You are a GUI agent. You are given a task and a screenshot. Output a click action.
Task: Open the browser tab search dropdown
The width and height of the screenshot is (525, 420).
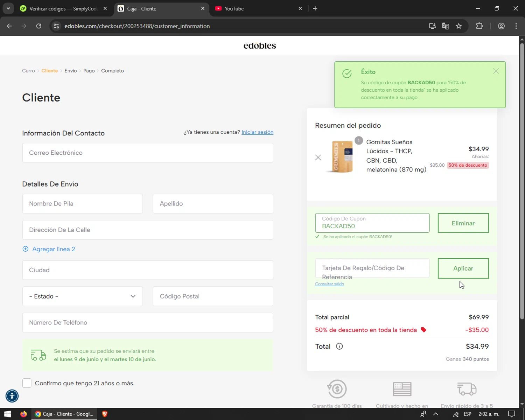[8, 8]
